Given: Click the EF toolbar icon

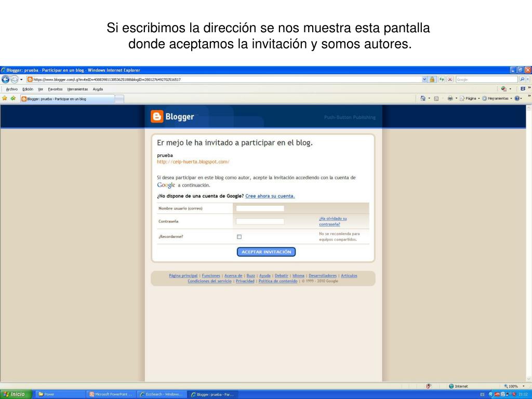Looking at the screenshot, I should [523, 89].
